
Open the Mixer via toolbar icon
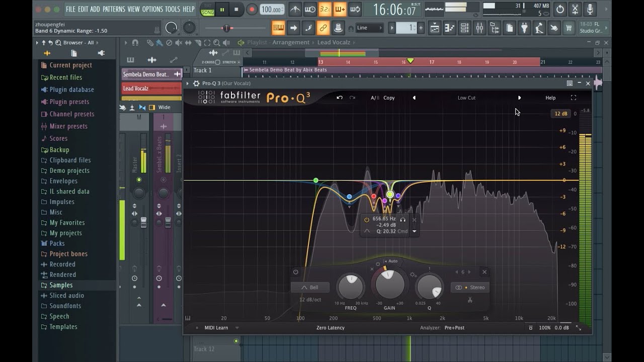(x=479, y=28)
